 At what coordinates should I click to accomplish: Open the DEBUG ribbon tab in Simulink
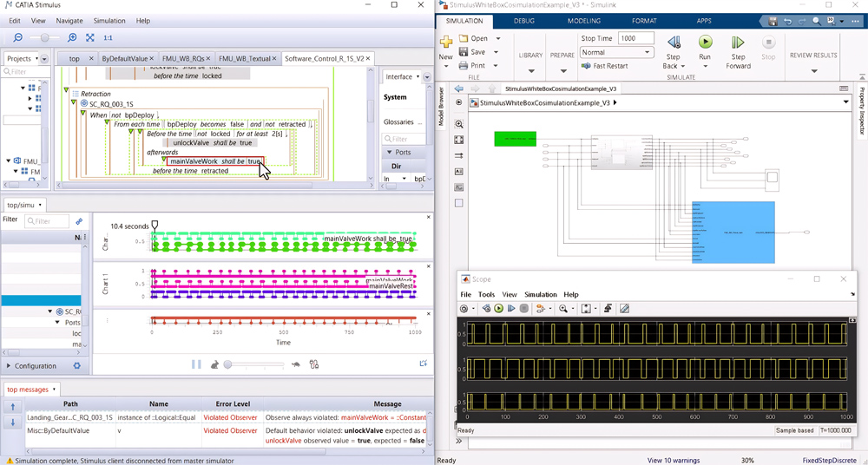point(524,21)
